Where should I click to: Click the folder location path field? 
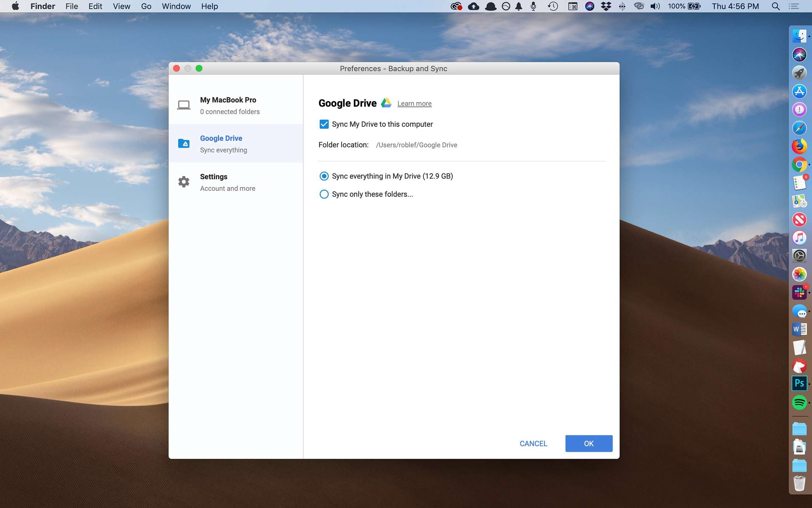pyautogui.click(x=416, y=145)
